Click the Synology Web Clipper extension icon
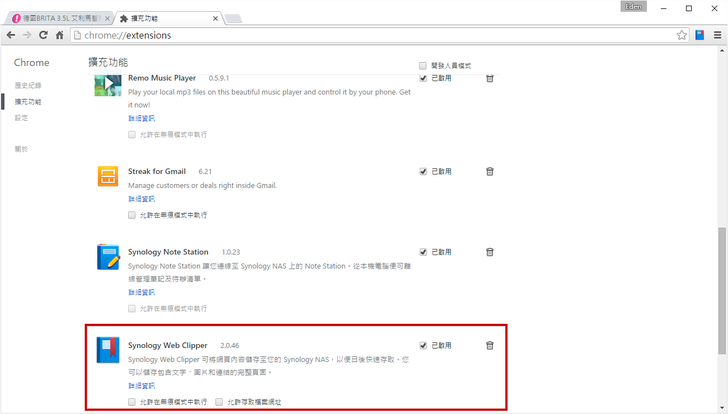The image size is (728, 414). 108,350
